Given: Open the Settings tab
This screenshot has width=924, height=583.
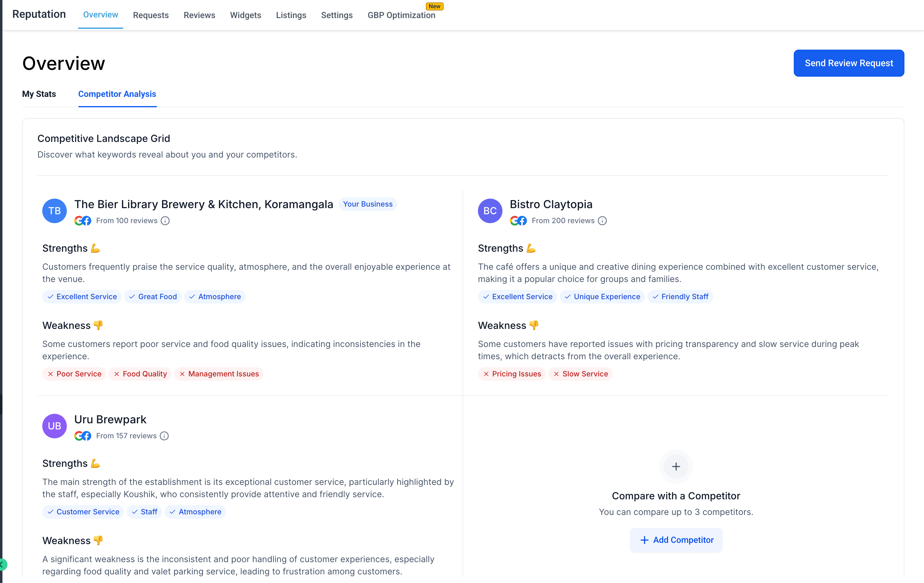Looking at the screenshot, I should pyautogui.click(x=337, y=15).
